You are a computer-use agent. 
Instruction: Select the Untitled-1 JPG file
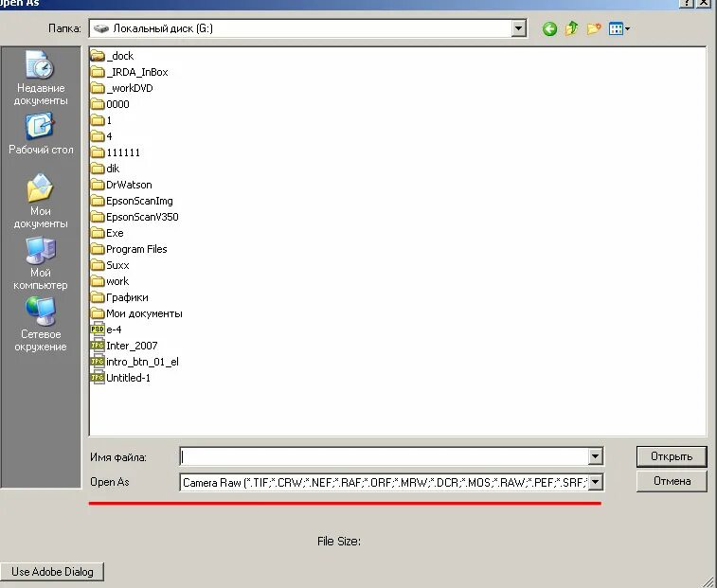[x=120, y=378]
